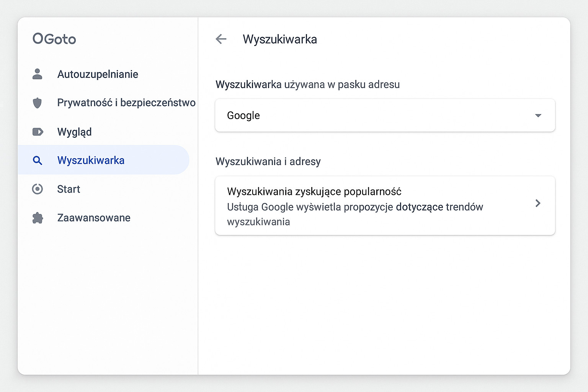Expand trending searches using the right chevron

538,203
